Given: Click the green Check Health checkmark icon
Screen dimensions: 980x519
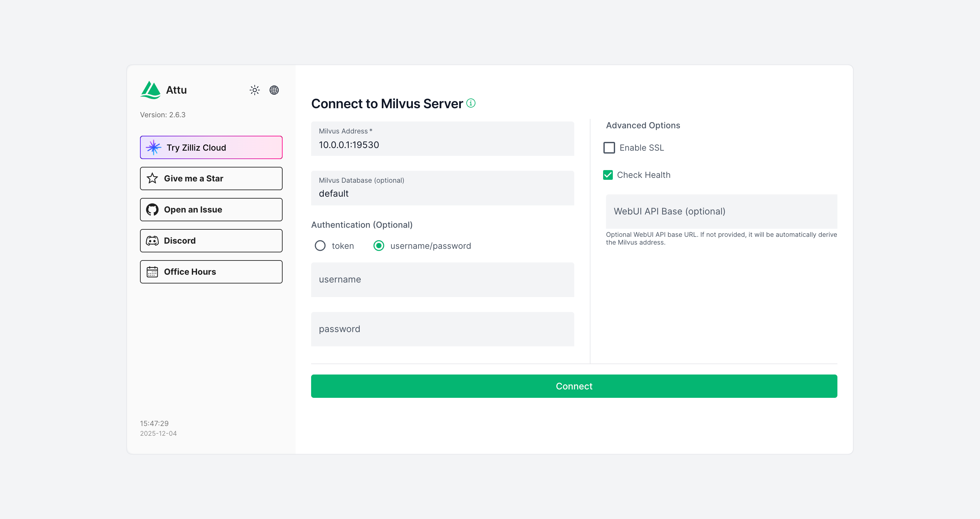Looking at the screenshot, I should point(609,175).
